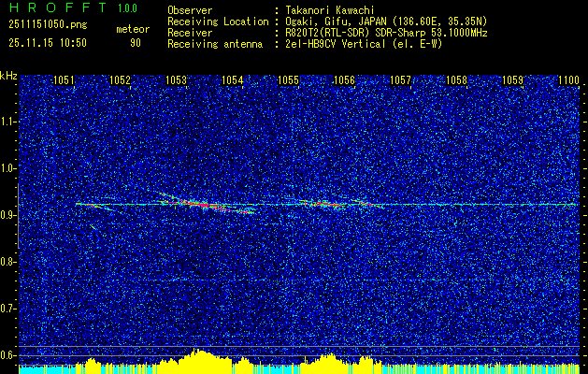Click the 1051 time marker
Image resolution: width=588 pixels, height=374 pixels.
tap(64, 79)
